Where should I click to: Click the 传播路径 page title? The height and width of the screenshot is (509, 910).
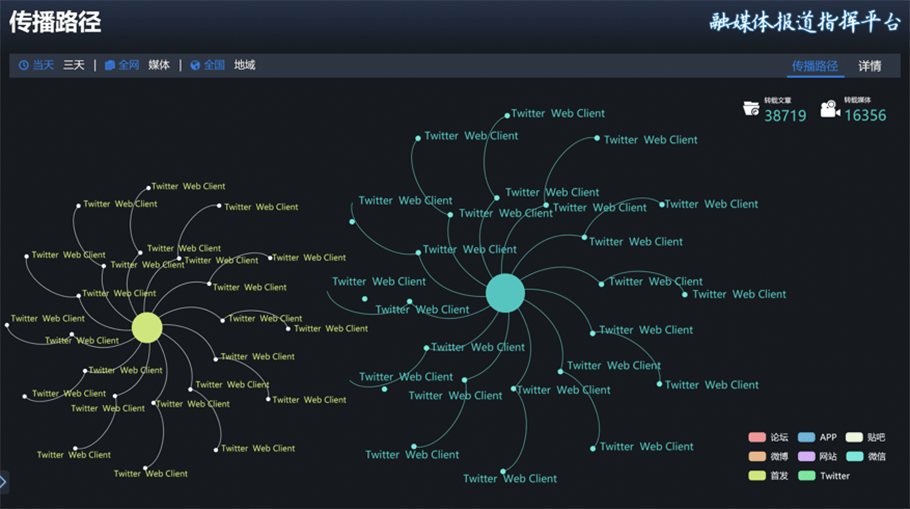click(x=55, y=22)
